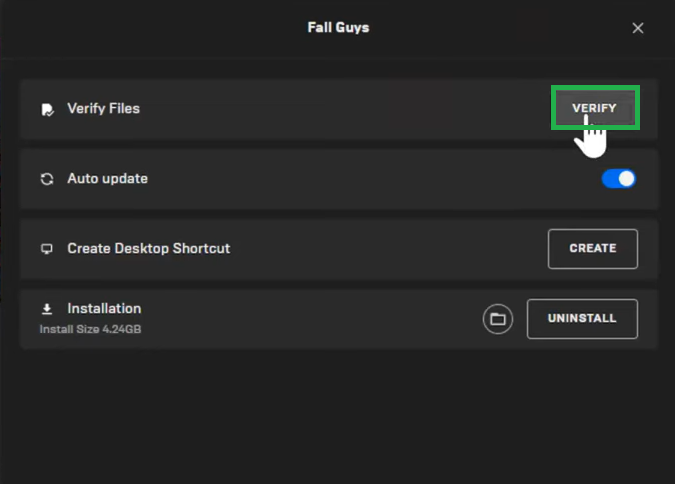This screenshot has width=675, height=484.
Task: Select the 'Verify Files' label
Action: (x=103, y=109)
